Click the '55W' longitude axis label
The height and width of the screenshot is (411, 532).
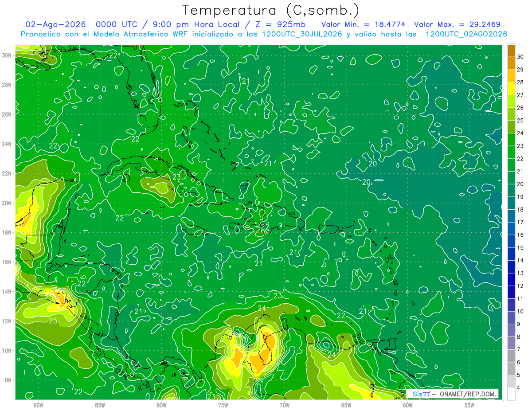pos(469,405)
